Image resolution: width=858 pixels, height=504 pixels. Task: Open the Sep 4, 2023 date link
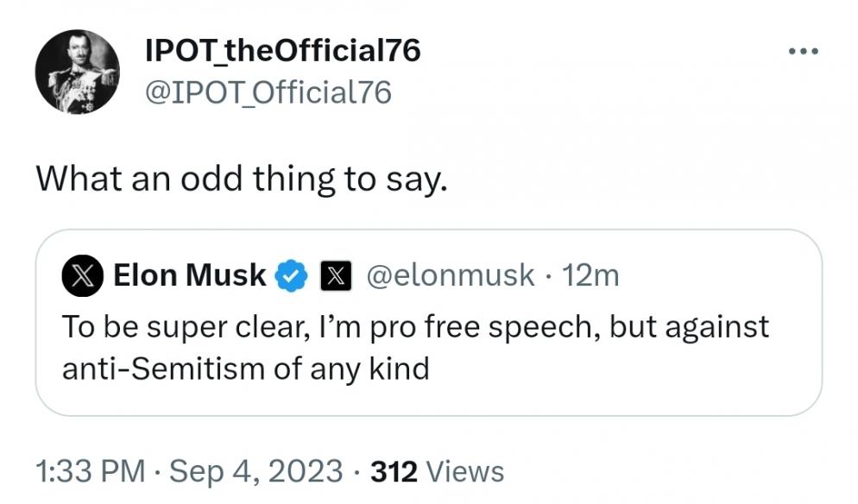(x=256, y=471)
